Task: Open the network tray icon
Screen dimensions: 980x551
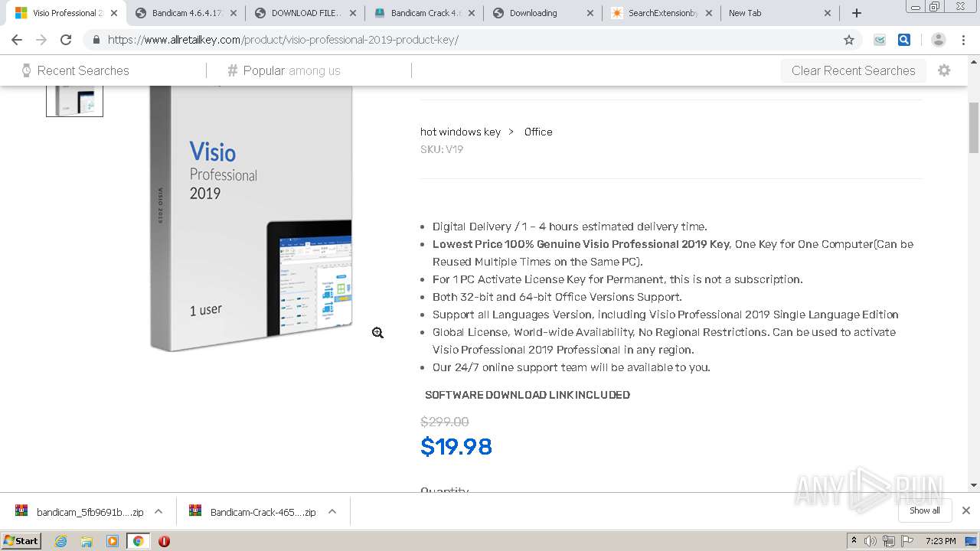Action: click(889, 541)
